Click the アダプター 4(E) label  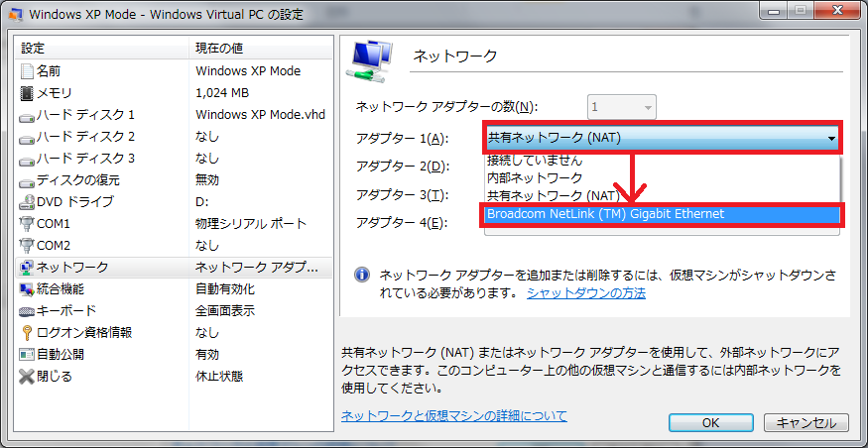click(x=402, y=223)
